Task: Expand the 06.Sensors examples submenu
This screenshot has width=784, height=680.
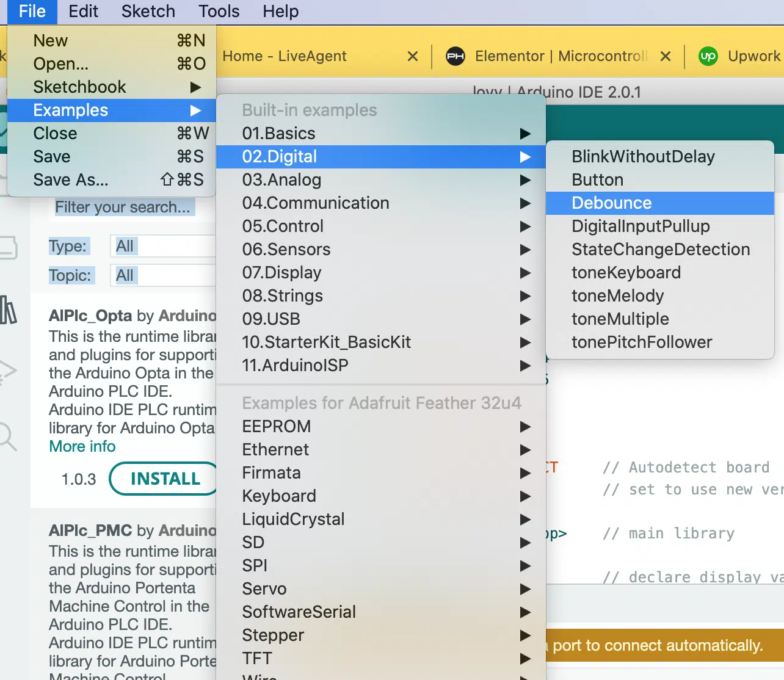Action: [381, 250]
